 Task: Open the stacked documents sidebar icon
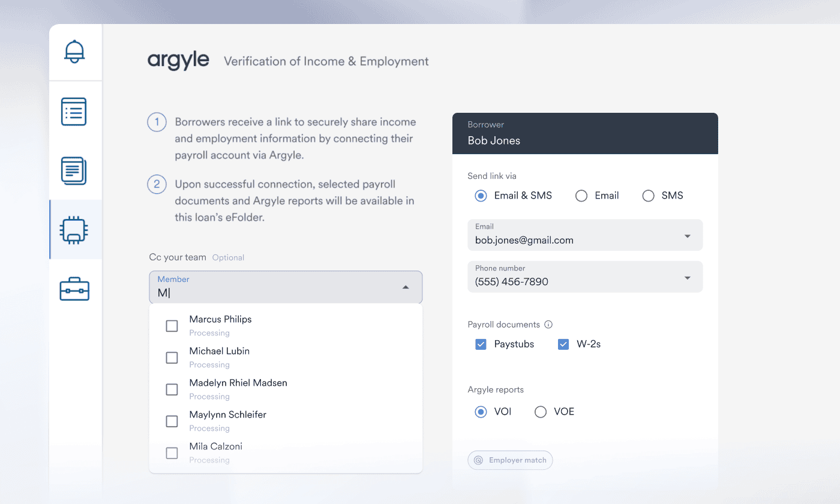coord(74,170)
